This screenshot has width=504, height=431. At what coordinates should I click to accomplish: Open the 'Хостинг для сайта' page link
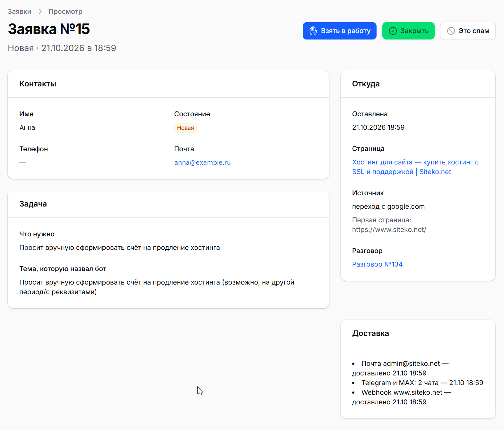click(415, 167)
